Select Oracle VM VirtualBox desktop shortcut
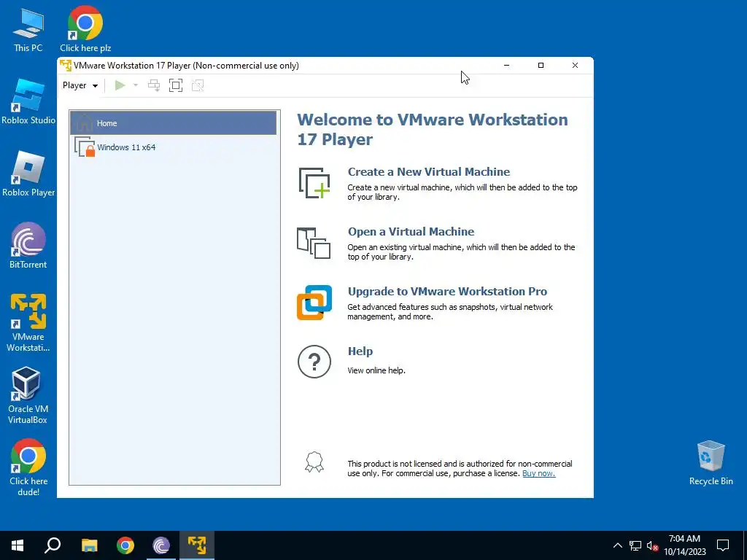The height and width of the screenshot is (560, 747). point(28,395)
